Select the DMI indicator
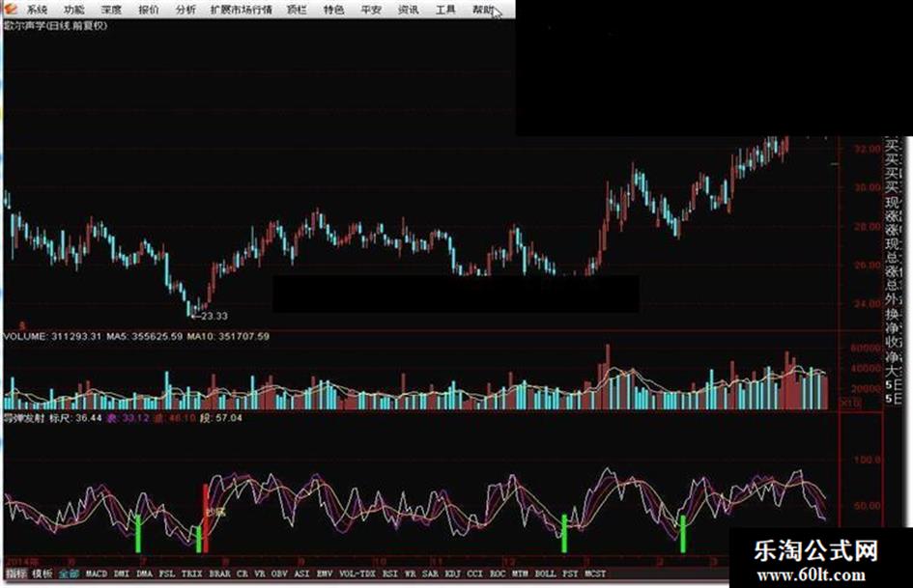Viewport: 913px width, 588px height. 122,574
